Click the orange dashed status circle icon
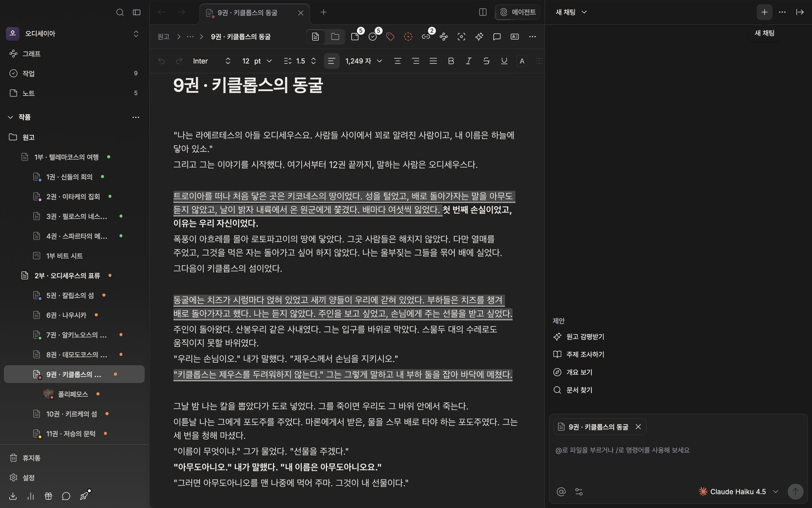 tap(408, 37)
